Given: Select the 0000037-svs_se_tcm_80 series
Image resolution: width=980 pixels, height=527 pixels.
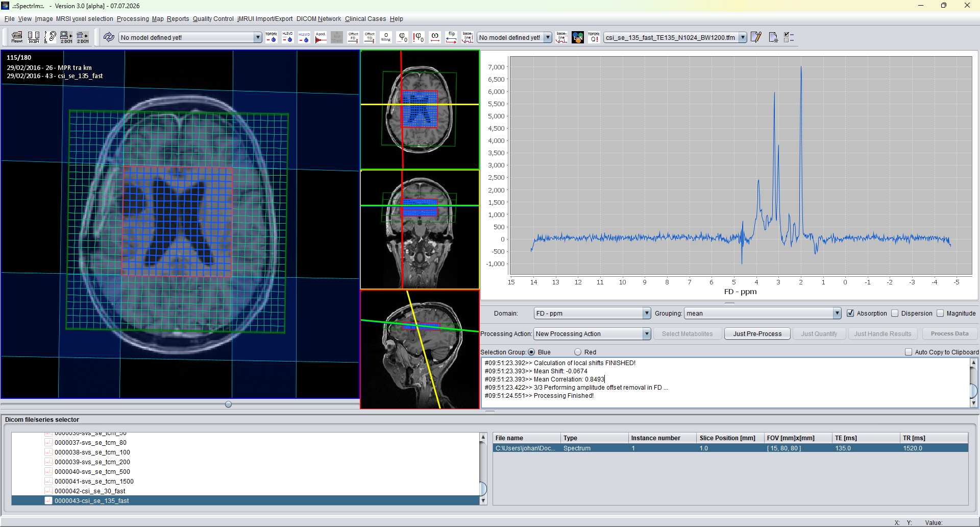Looking at the screenshot, I should coord(90,442).
